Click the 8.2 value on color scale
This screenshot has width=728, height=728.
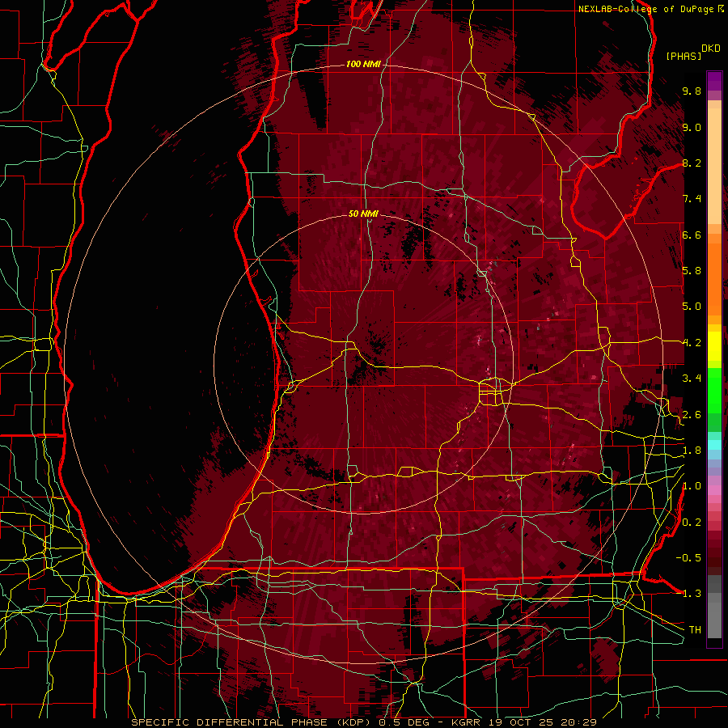(x=692, y=163)
